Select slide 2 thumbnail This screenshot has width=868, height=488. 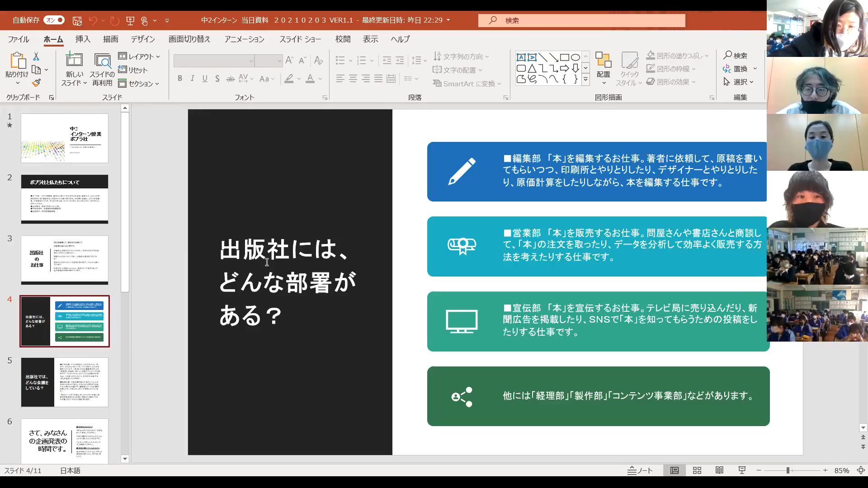[65, 199]
